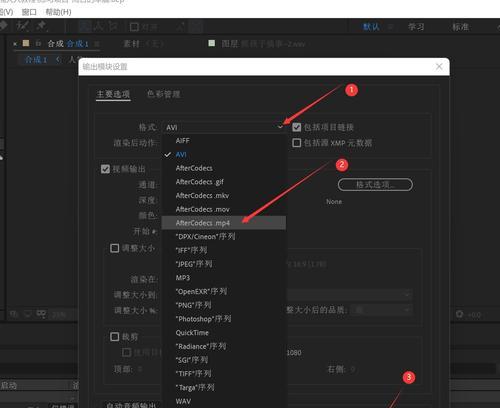
Task: Choose AfterCodecs .gif format
Action: click(224, 182)
